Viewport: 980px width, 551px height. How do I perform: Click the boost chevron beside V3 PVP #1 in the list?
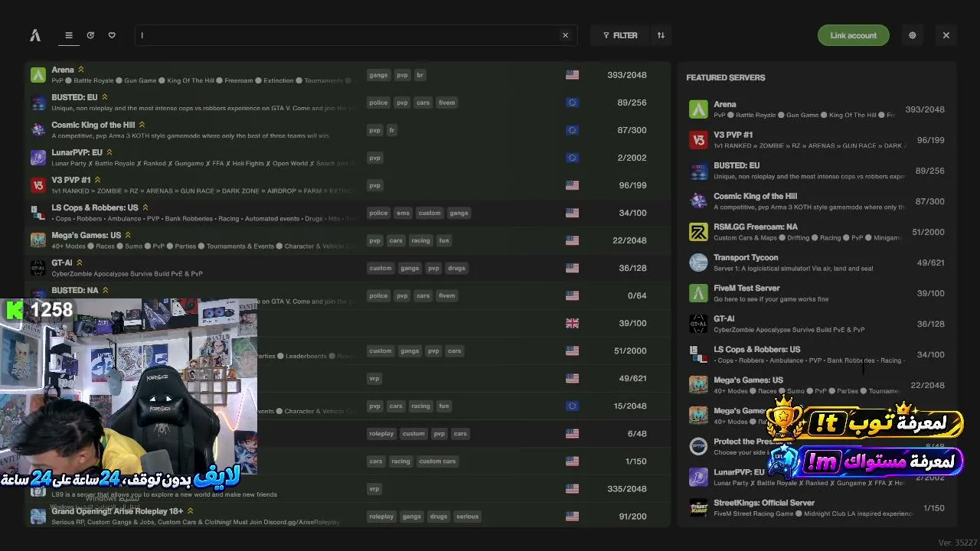(x=98, y=180)
